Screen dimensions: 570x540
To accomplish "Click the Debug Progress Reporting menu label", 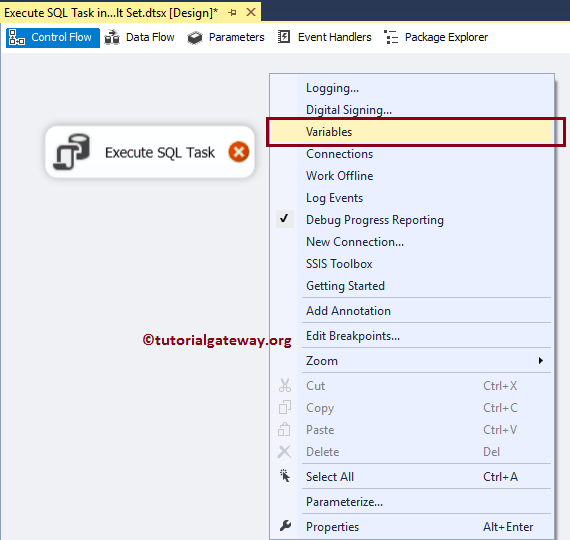I will [x=375, y=220].
